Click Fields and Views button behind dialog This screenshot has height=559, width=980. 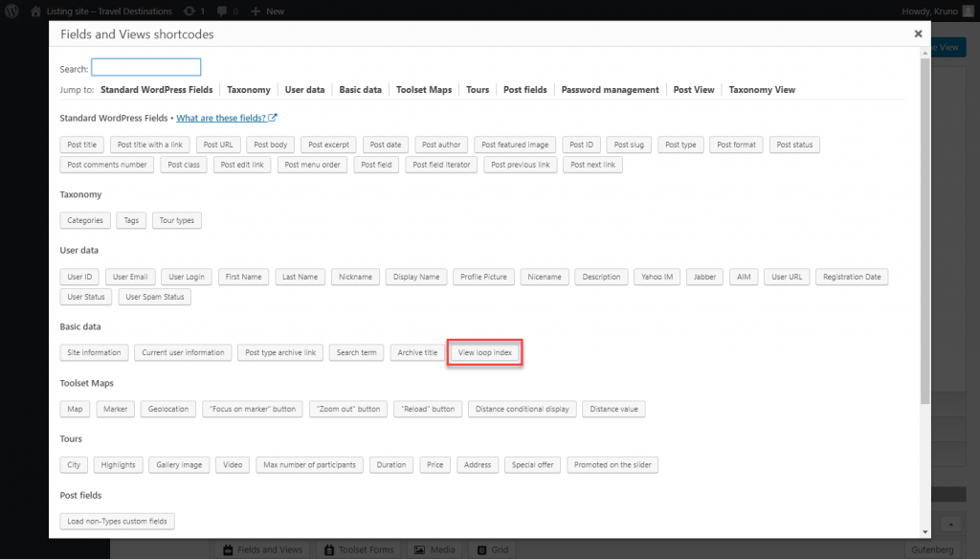point(263,549)
